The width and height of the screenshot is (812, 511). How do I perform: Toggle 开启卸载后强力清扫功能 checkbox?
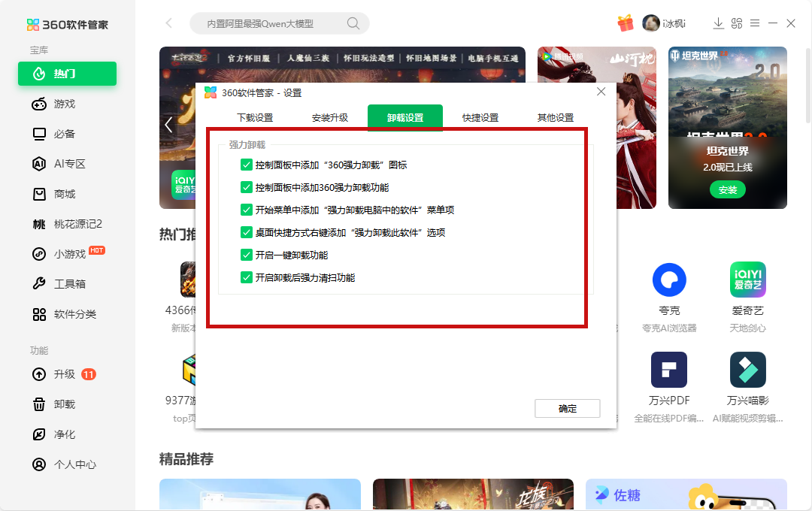(247, 277)
